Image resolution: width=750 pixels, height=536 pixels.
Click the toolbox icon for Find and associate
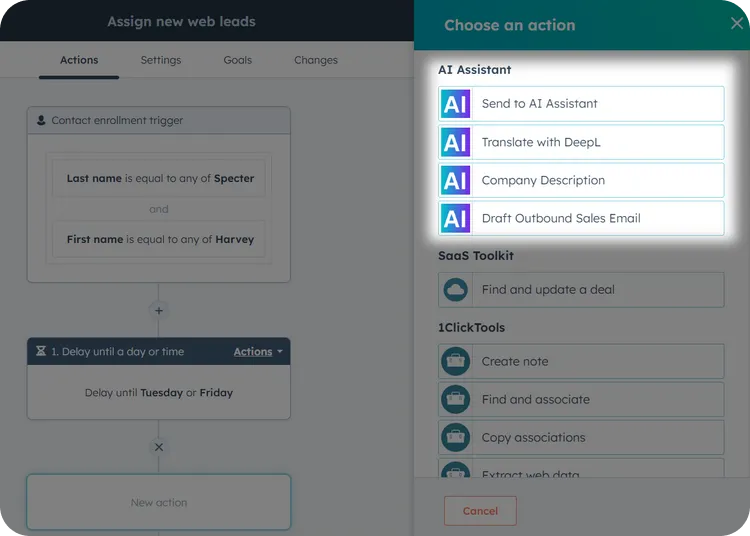[x=455, y=400]
